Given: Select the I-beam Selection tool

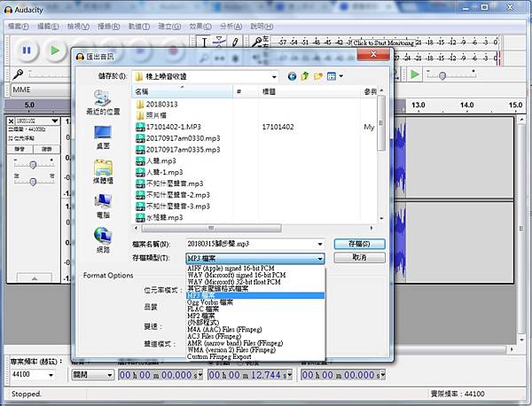Looking at the screenshot, I should pos(204,43).
